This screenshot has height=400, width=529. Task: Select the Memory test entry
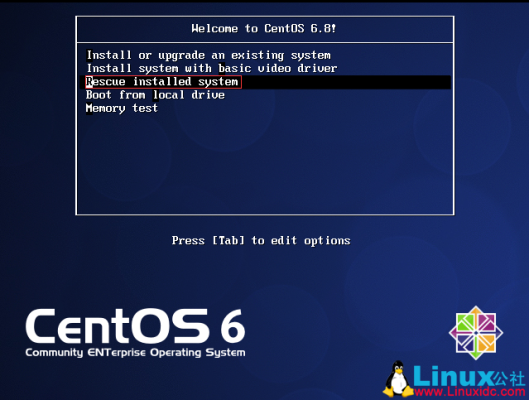click(121, 108)
